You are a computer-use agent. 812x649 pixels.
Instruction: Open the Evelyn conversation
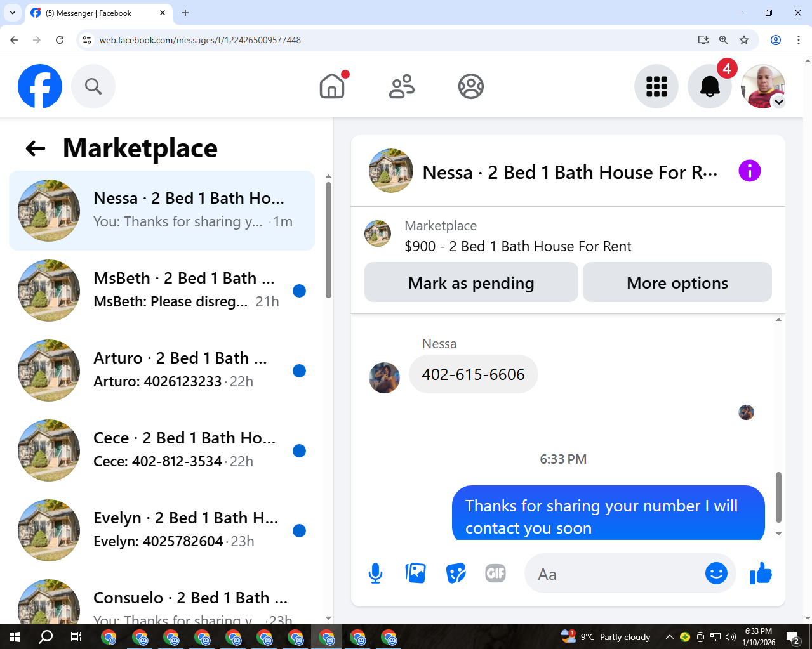[x=162, y=530]
